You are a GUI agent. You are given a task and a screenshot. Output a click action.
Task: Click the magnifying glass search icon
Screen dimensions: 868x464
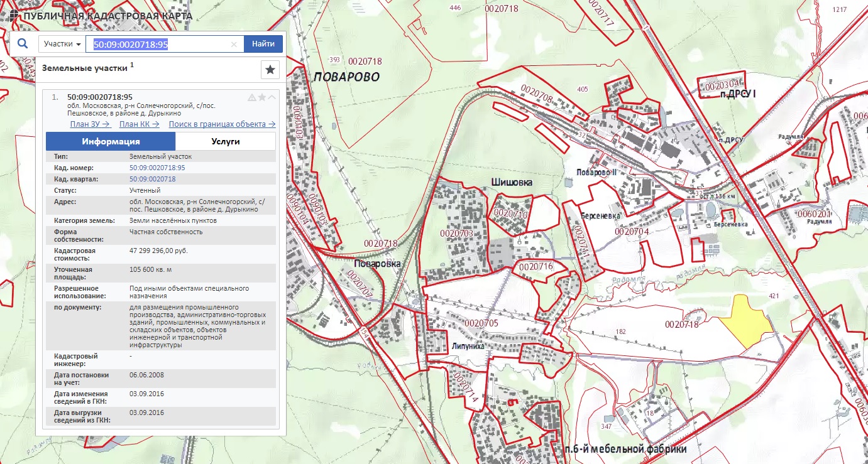(x=23, y=44)
